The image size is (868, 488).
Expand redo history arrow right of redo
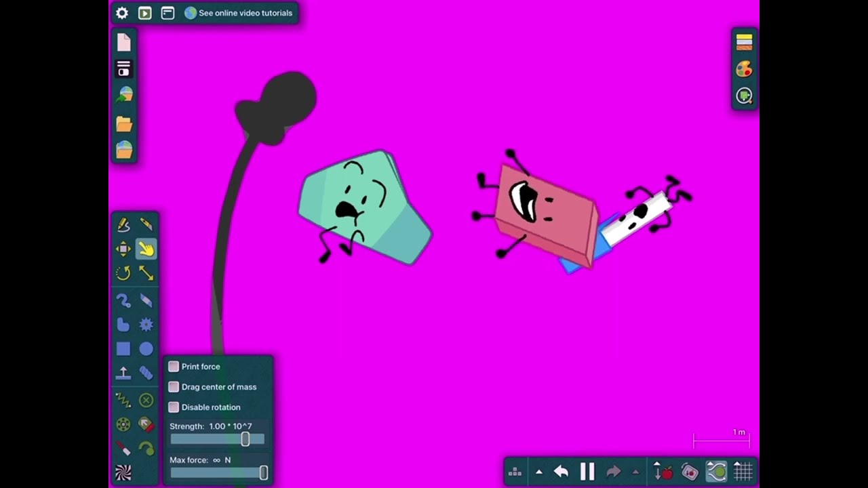tap(635, 472)
